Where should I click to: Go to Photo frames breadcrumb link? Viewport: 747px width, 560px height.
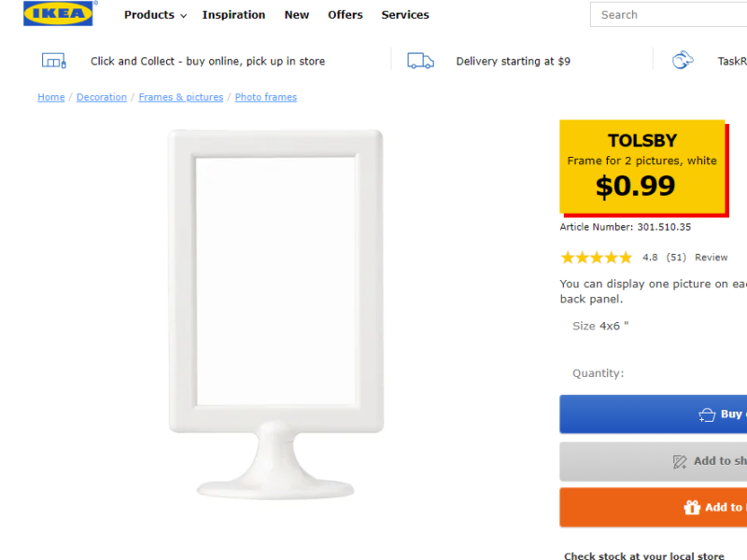(266, 97)
